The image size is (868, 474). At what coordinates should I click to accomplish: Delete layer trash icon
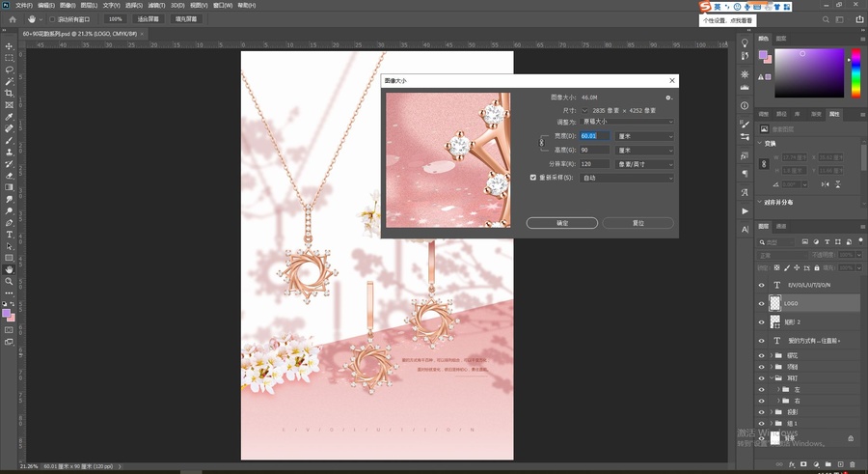click(x=853, y=464)
